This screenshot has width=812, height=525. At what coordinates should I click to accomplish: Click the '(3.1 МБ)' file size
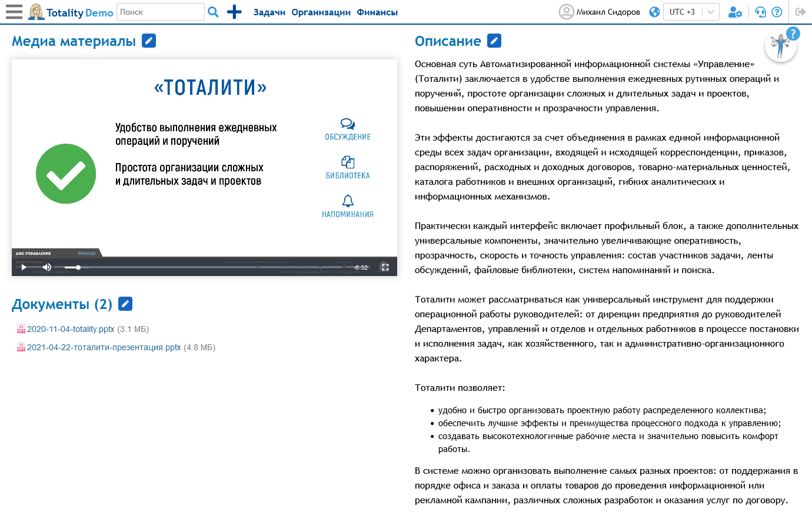[x=133, y=329]
